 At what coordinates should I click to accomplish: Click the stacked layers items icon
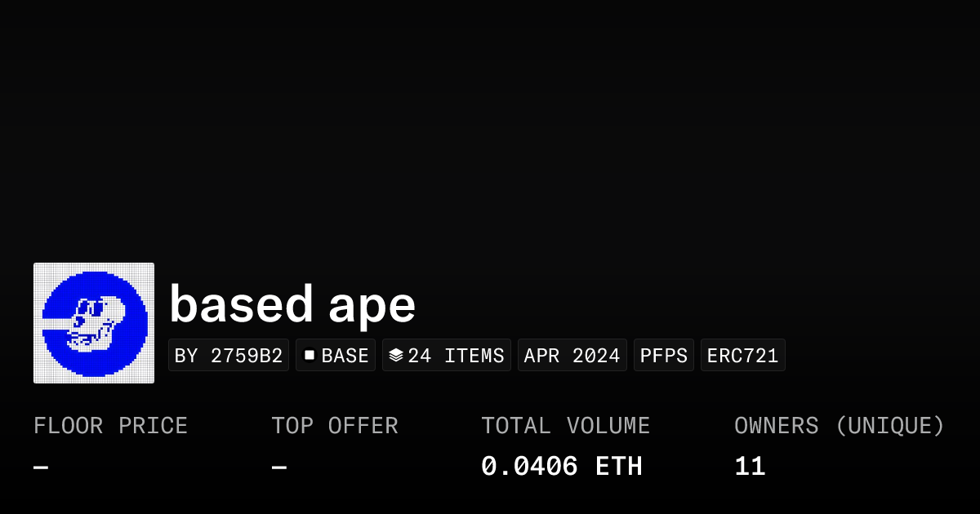click(x=396, y=355)
